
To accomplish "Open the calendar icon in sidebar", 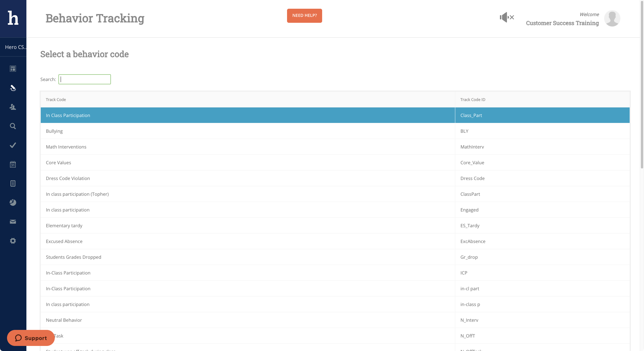I will click(x=13, y=164).
